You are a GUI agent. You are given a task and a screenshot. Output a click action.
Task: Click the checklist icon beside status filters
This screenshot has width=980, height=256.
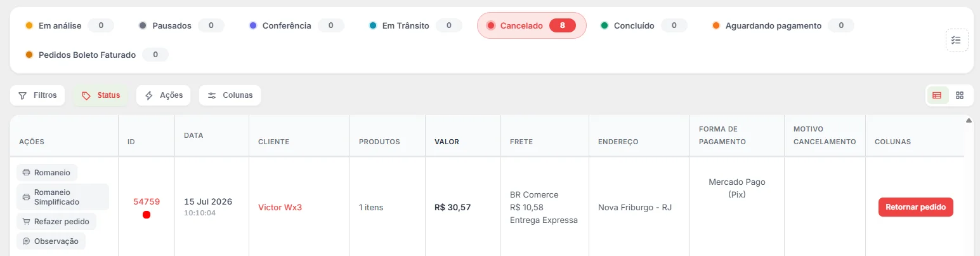coord(957,40)
